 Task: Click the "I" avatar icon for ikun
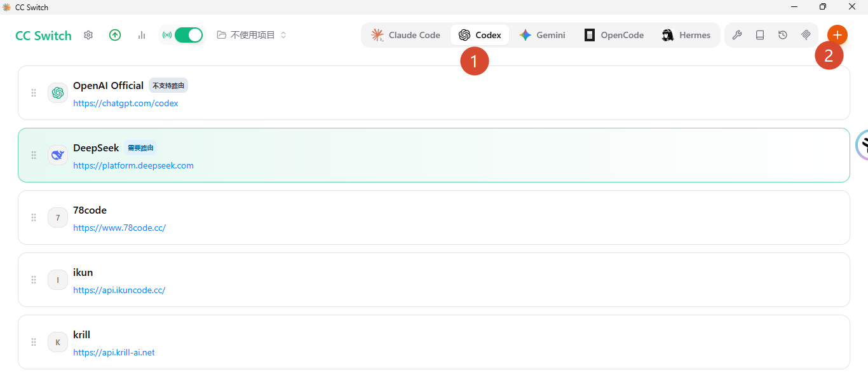[x=58, y=280]
